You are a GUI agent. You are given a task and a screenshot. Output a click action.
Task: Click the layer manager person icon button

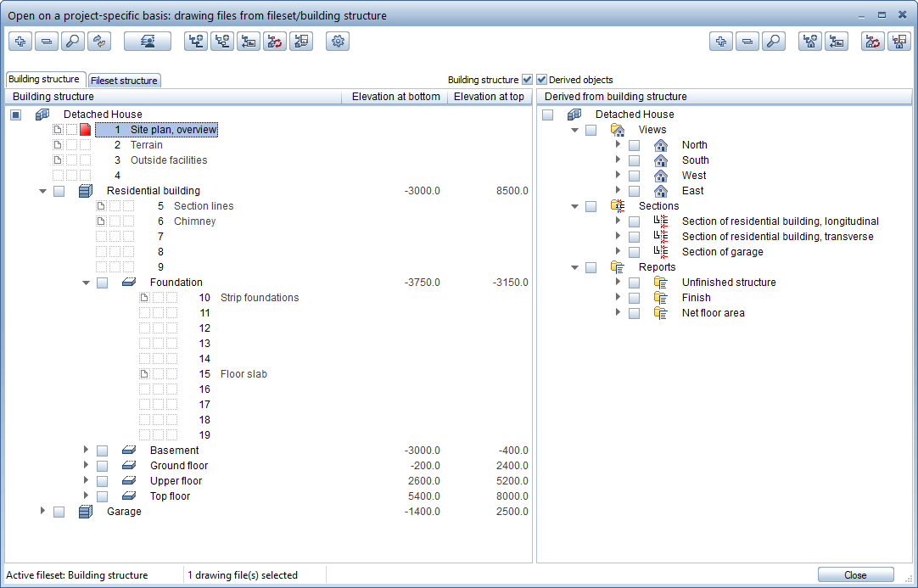click(x=148, y=42)
